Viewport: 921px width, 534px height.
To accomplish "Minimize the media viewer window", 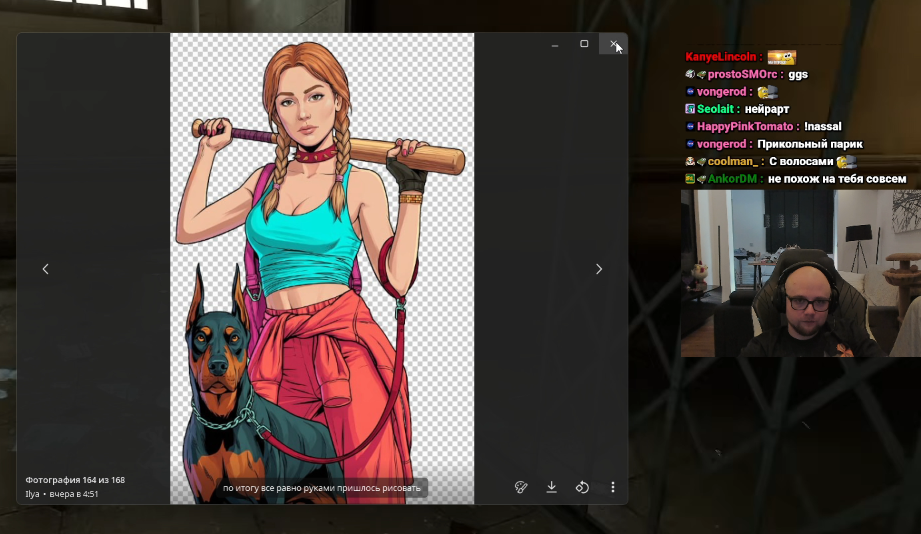I will tap(554, 43).
